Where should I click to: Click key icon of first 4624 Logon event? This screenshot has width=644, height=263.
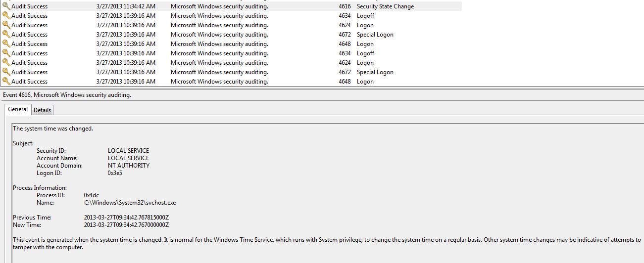click(x=6, y=25)
